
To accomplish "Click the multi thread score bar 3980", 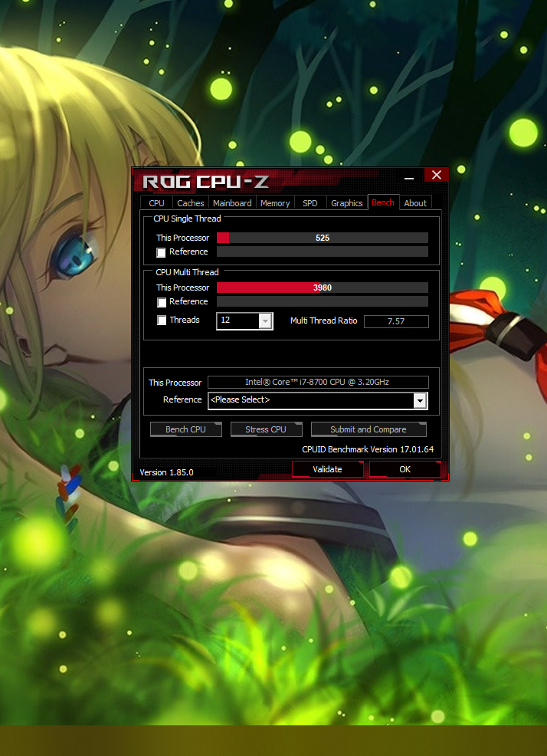I will pyautogui.click(x=323, y=288).
